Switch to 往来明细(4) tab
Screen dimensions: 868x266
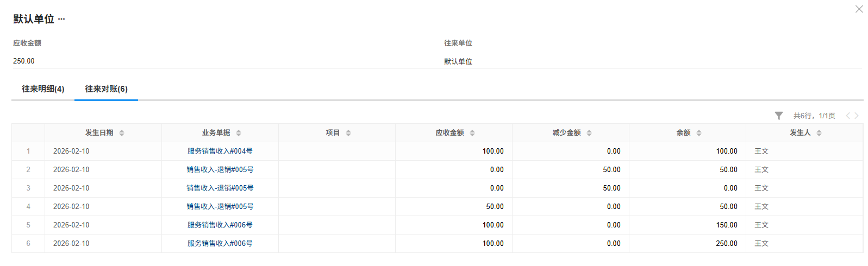(x=43, y=89)
